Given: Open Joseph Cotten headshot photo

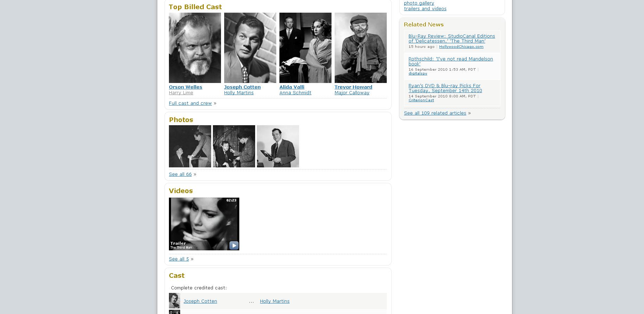Looking at the screenshot, I should tap(250, 48).
